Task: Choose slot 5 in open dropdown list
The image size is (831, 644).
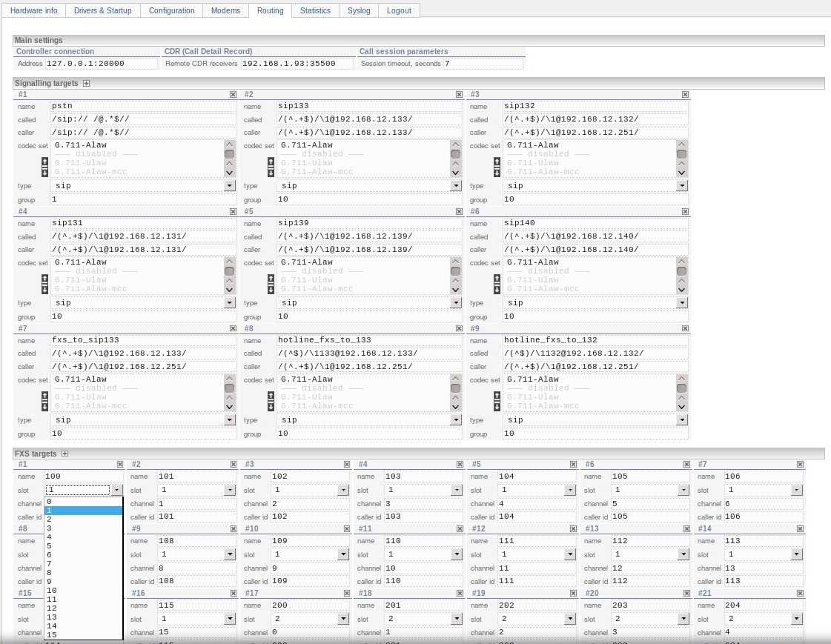Action: [x=84, y=546]
